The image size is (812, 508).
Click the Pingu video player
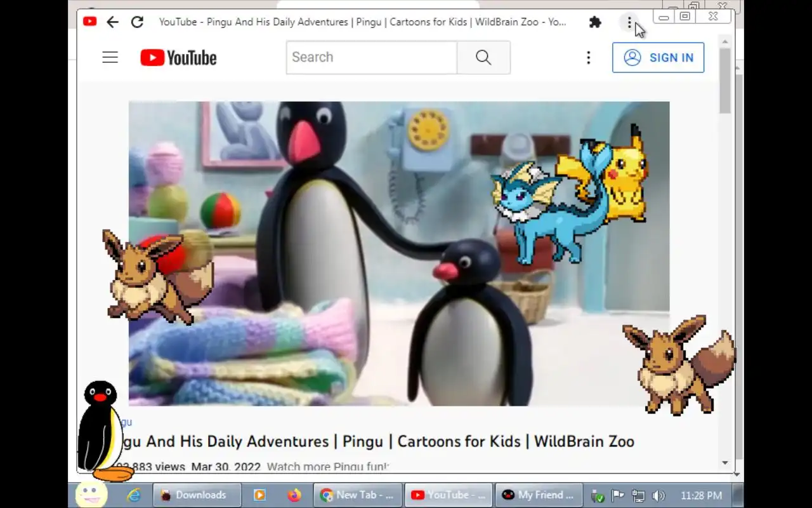[x=398, y=253]
